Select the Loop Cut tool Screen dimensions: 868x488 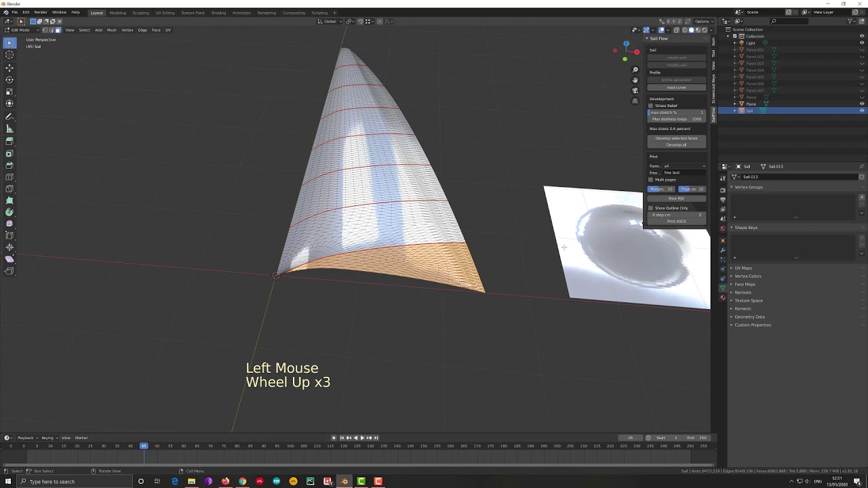(x=9, y=177)
